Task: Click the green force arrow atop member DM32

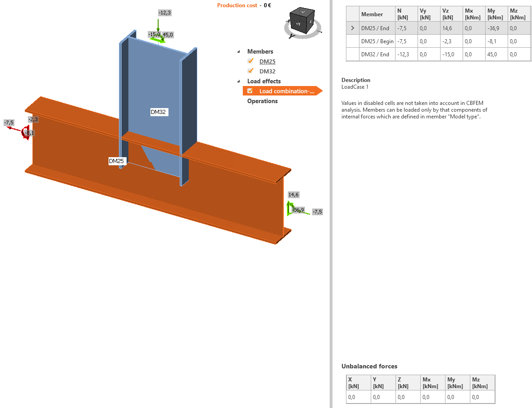Action: click(x=159, y=25)
